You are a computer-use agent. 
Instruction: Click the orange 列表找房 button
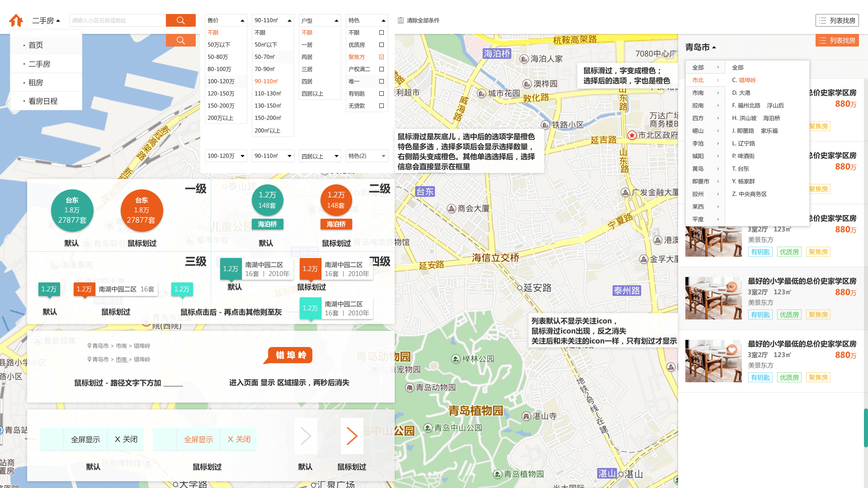tap(837, 40)
